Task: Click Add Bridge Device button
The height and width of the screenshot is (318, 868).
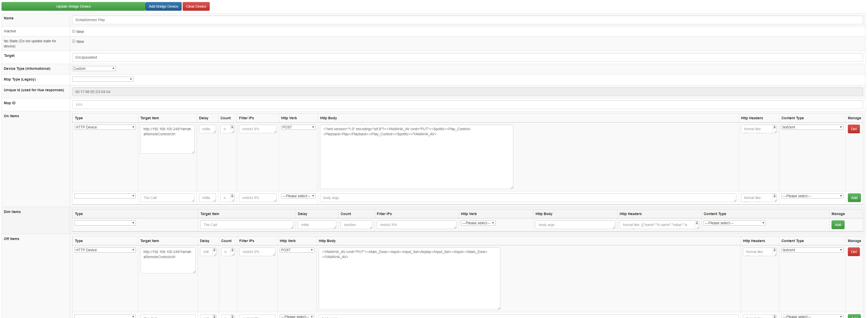Action: (x=163, y=6)
